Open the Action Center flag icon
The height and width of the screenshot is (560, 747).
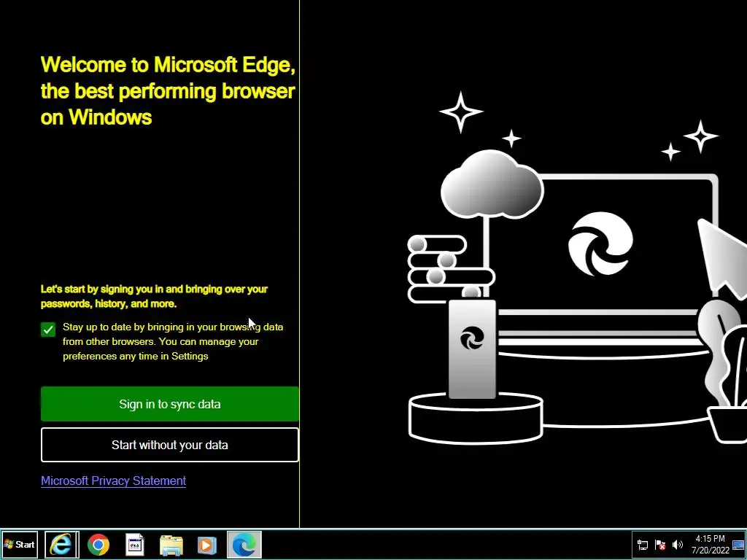tap(659, 545)
